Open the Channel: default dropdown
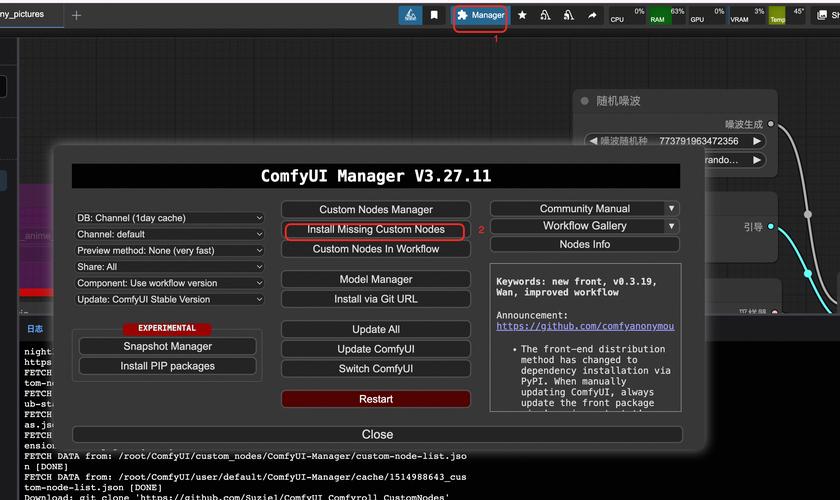The height and width of the screenshot is (500, 840). coord(169,234)
